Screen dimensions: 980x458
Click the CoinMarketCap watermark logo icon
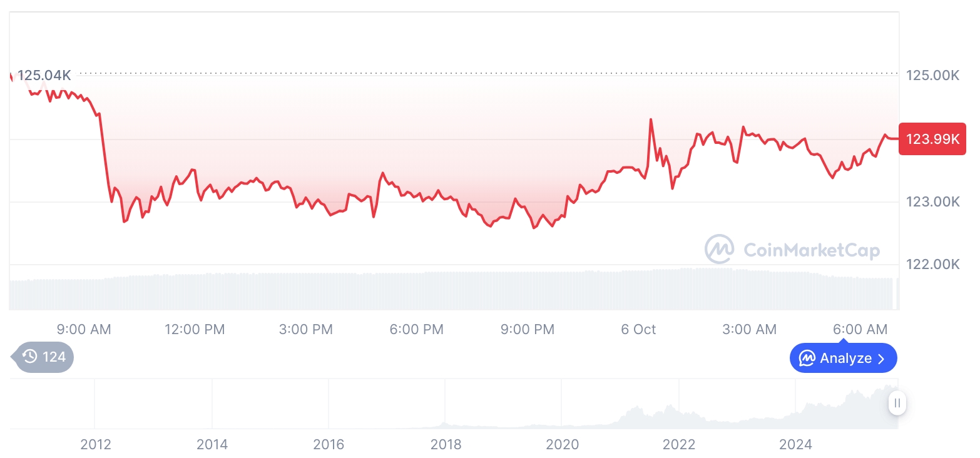pos(720,250)
